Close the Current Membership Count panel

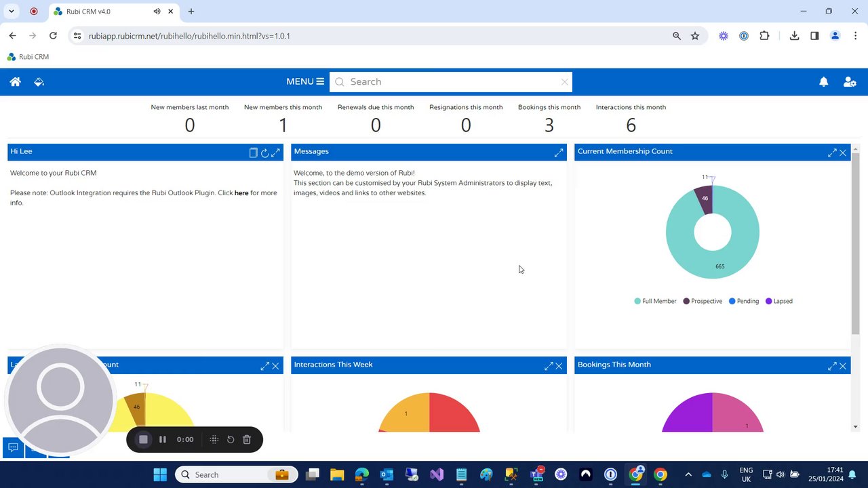click(843, 153)
